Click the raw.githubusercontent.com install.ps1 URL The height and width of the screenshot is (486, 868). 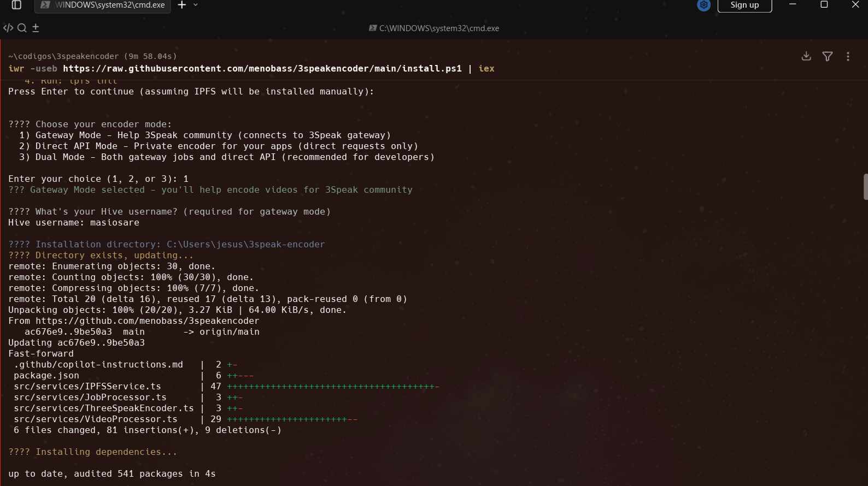point(262,69)
